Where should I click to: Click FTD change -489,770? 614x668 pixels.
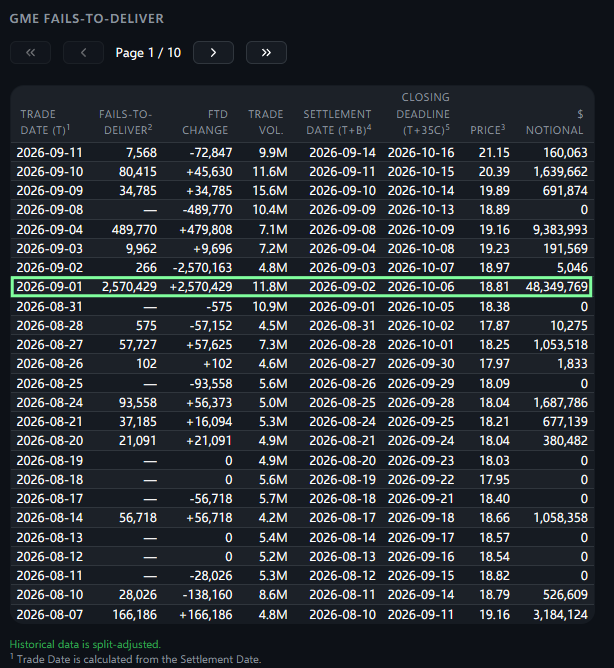point(208,210)
